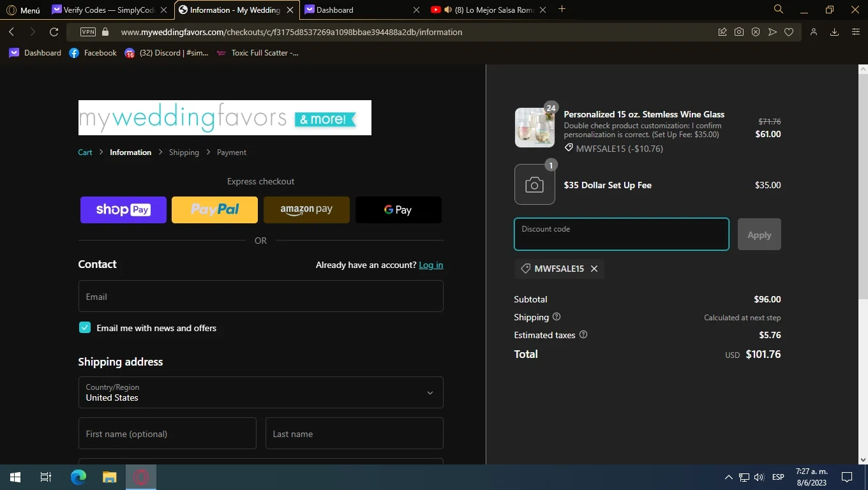Pay with Amazon Pay button

pos(306,210)
